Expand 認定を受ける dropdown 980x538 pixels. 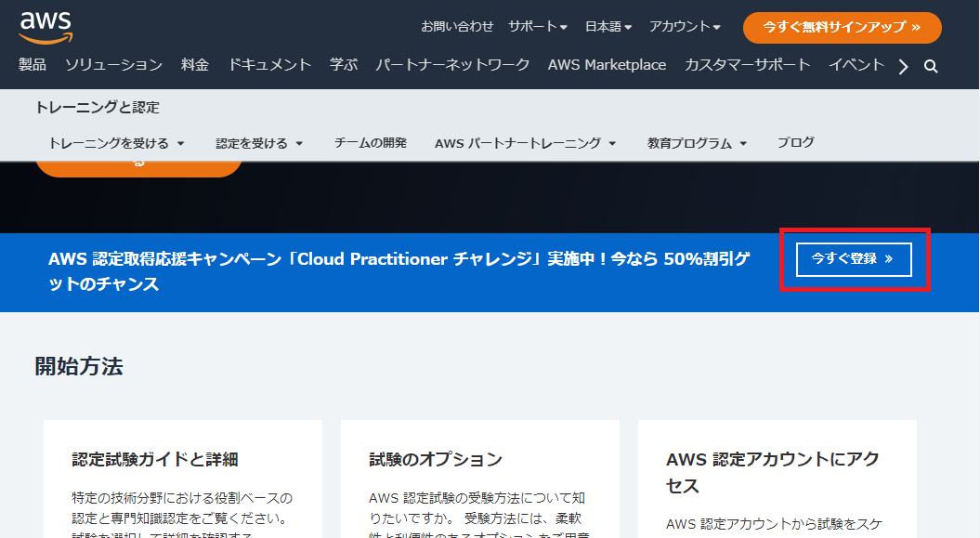[x=259, y=143]
